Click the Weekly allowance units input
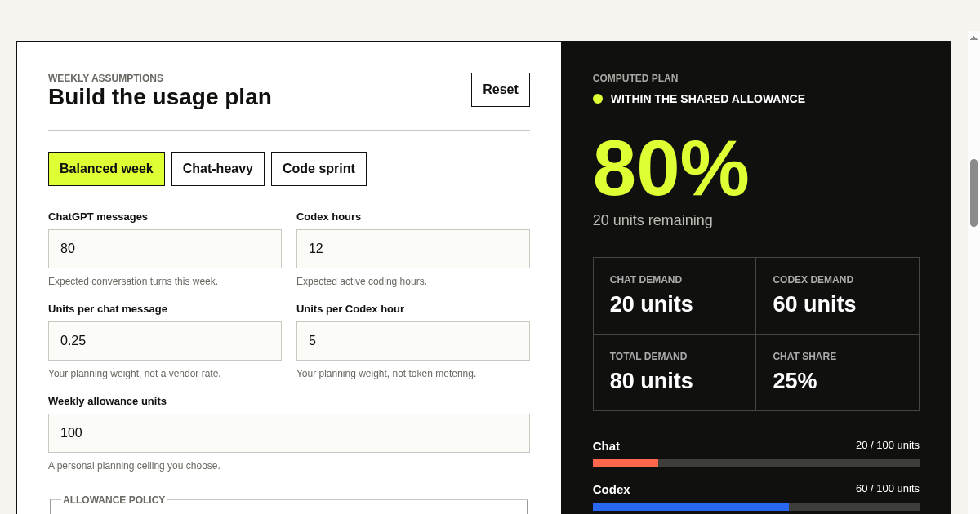Image resolution: width=980 pixels, height=514 pixels. pyautogui.click(x=289, y=433)
